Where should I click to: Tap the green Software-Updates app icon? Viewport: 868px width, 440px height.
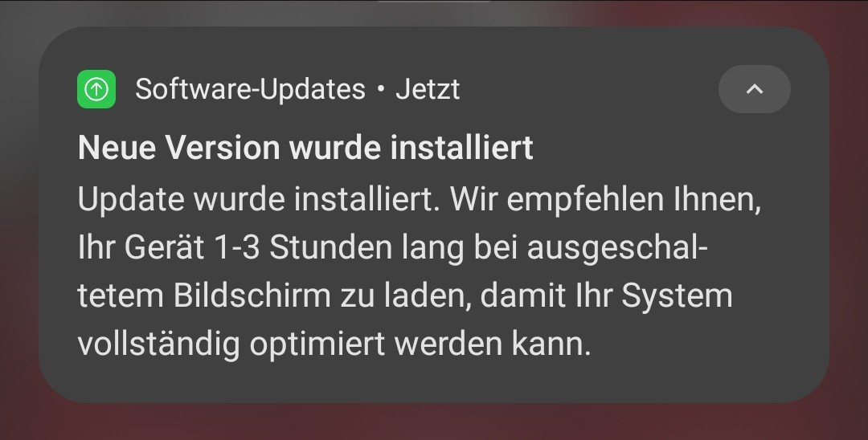96,89
